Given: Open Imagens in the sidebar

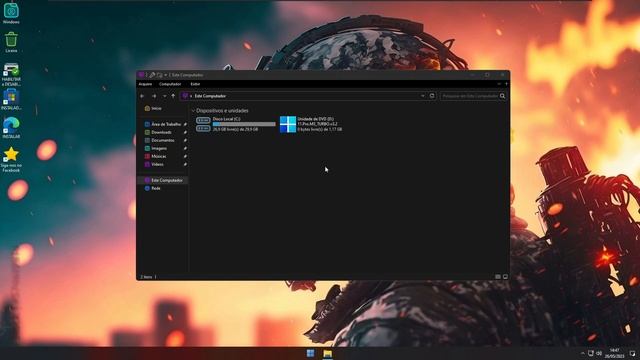Looking at the screenshot, I should [x=156, y=148].
